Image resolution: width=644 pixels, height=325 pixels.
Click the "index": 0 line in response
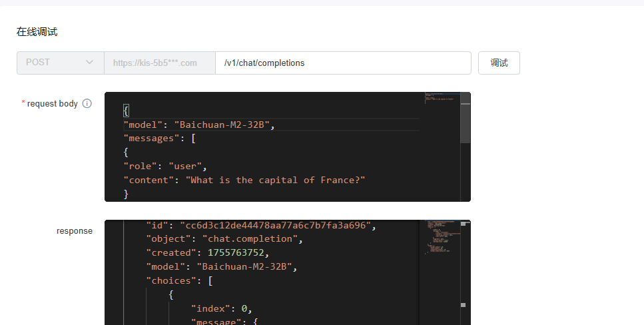tap(221, 308)
